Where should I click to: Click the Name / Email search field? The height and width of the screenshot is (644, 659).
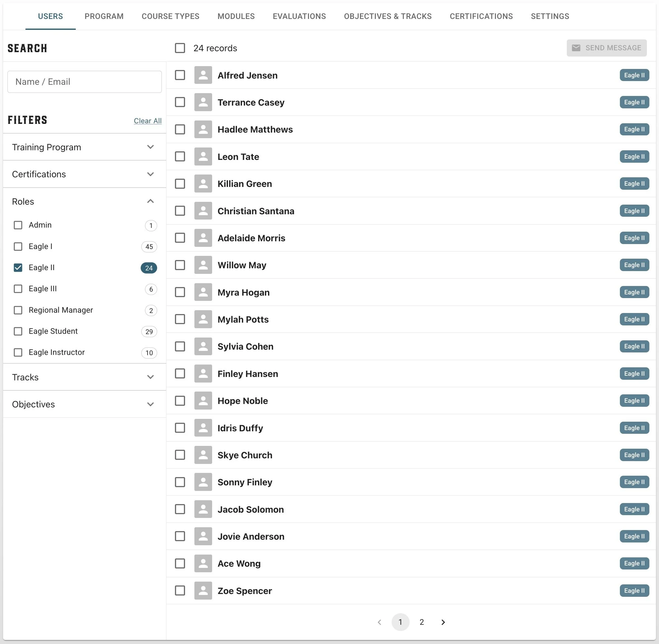pyautogui.click(x=84, y=82)
